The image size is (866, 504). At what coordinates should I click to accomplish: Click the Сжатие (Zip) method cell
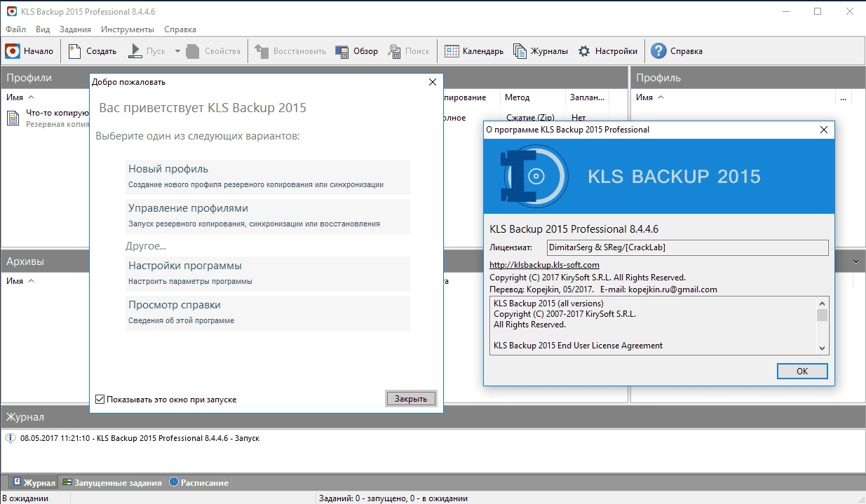(x=531, y=117)
